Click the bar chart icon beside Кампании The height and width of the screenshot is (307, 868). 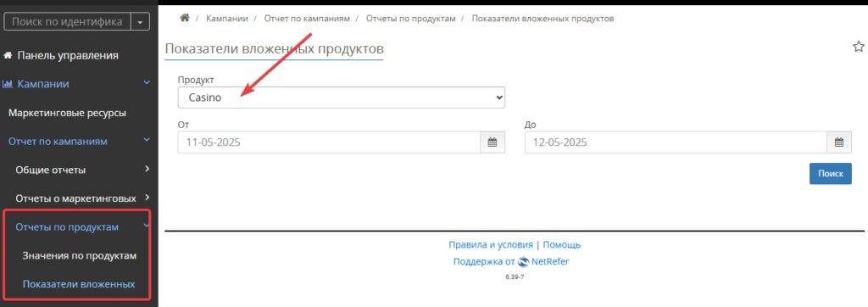point(8,84)
